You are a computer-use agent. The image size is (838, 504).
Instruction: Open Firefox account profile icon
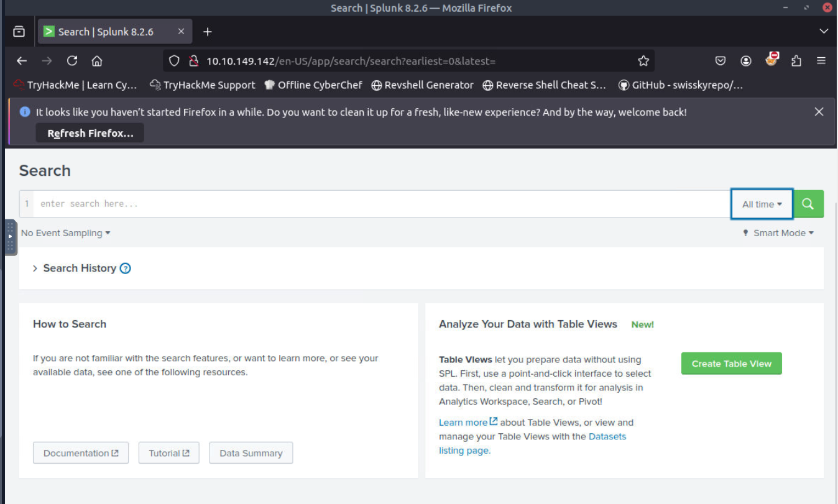coord(746,61)
